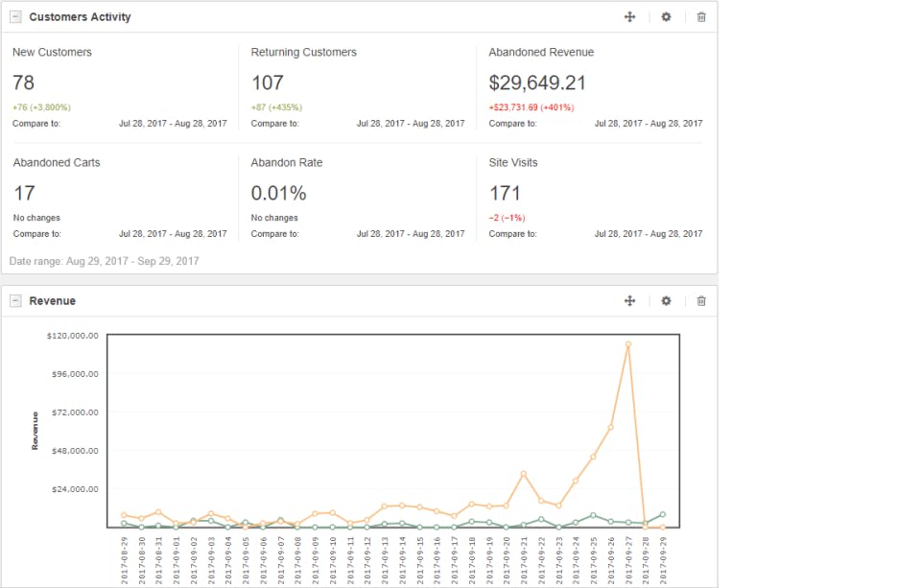Image resolution: width=921 pixels, height=588 pixels.
Task: Open Customers Activity settings gear
Action: (666, 17)
